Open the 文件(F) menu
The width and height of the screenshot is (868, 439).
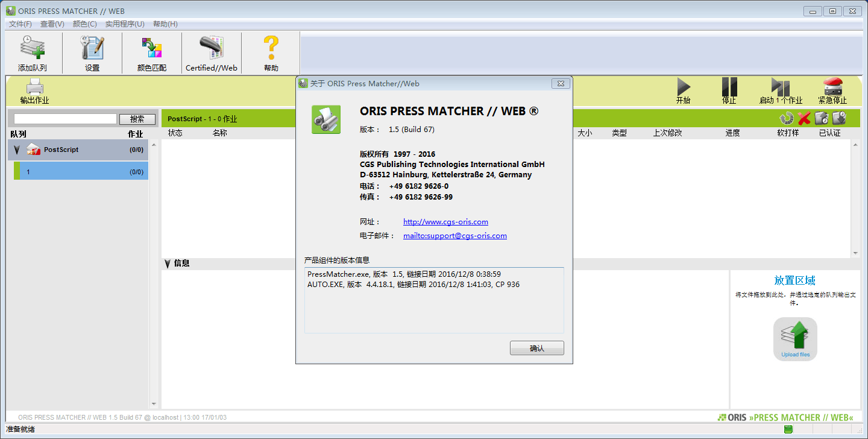tap(20, 24)
